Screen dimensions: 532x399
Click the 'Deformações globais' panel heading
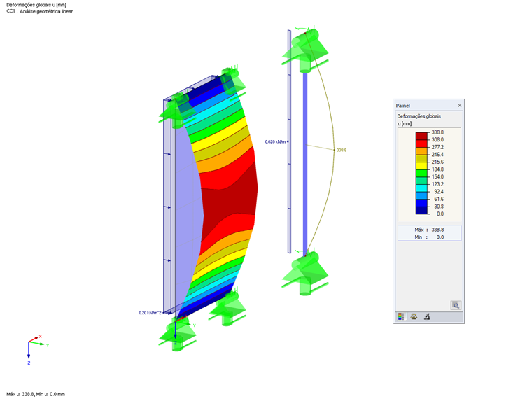point(419,116)
